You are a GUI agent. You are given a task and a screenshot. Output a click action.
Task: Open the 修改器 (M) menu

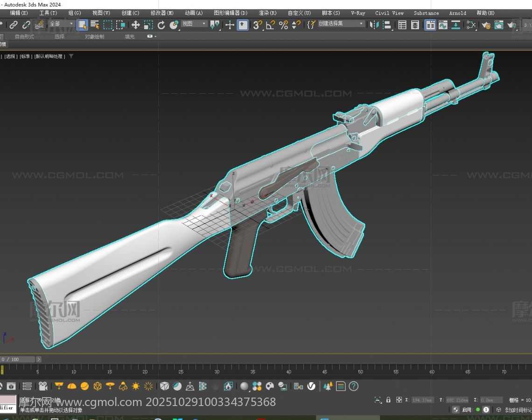coord(162,13)
